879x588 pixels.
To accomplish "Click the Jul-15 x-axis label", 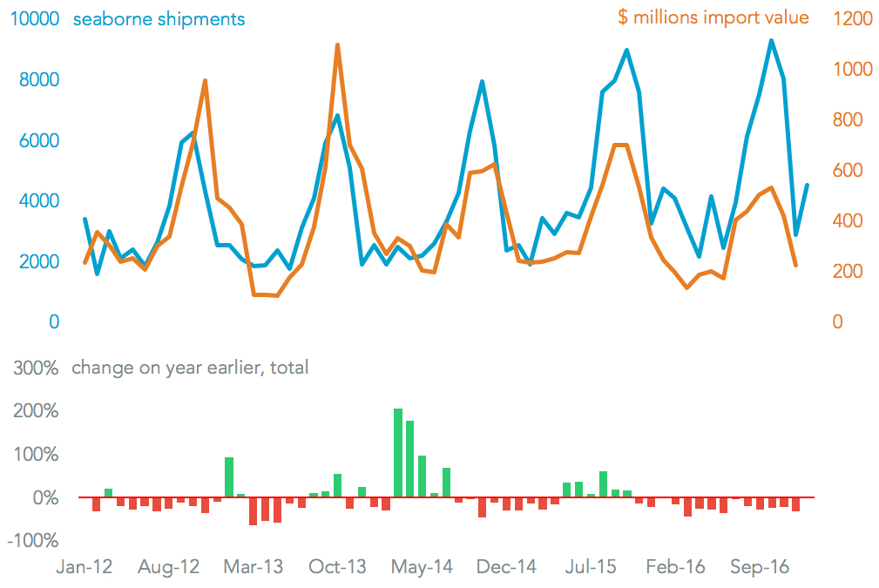I will pos(591,567).
